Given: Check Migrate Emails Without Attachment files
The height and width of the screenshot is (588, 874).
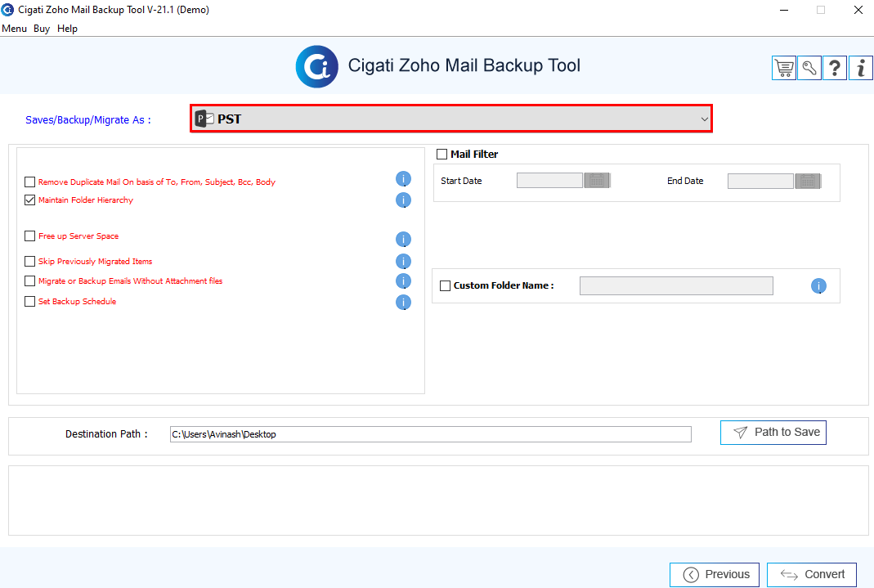Looking at the screenshot, I should click(30, 281).
